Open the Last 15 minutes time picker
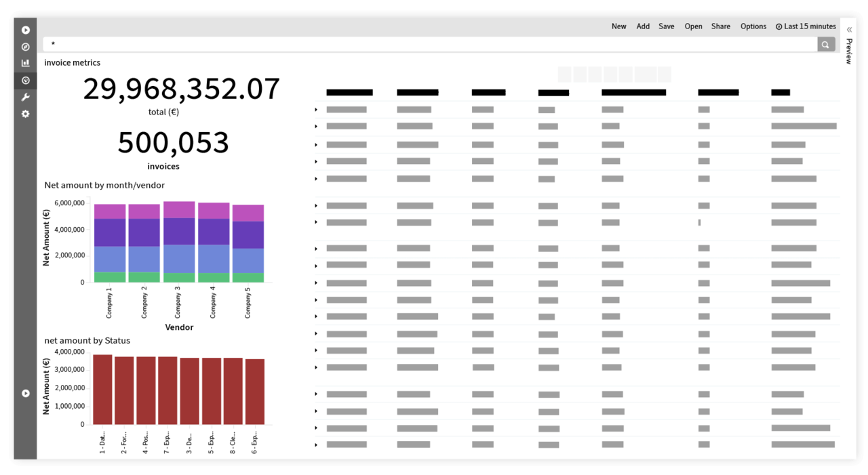The width and height of the screenshot is (868, 475). [806, 26]
